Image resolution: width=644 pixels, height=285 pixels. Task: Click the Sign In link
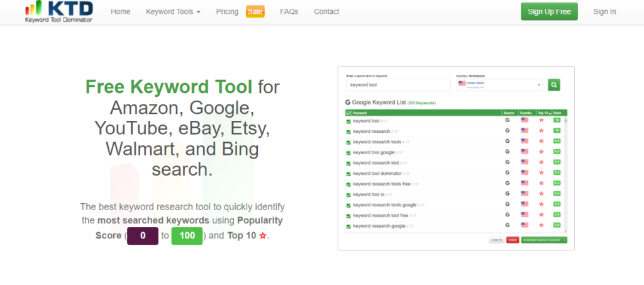tap(604, 11)
